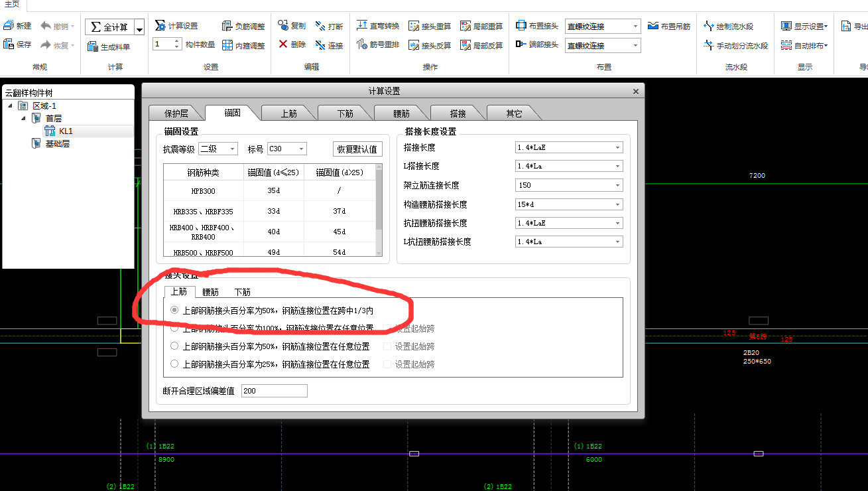Open the 标号 C30 dropdown
The image size is (868, 491).
pos(286,149)
